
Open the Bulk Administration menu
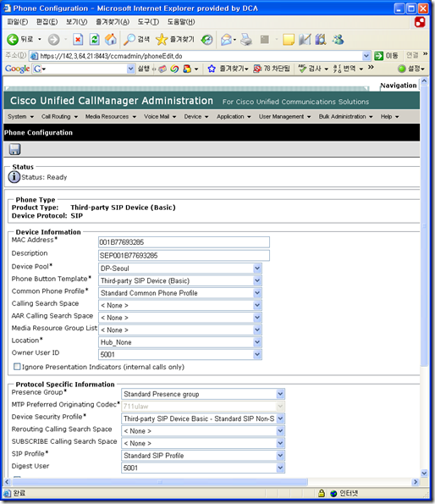345,116
